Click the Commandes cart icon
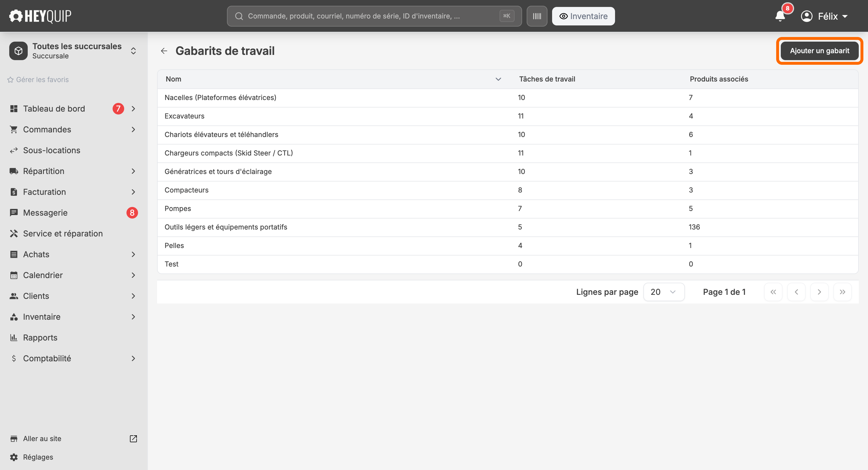The height and width of the screenshot is (470, 868). 14,129
